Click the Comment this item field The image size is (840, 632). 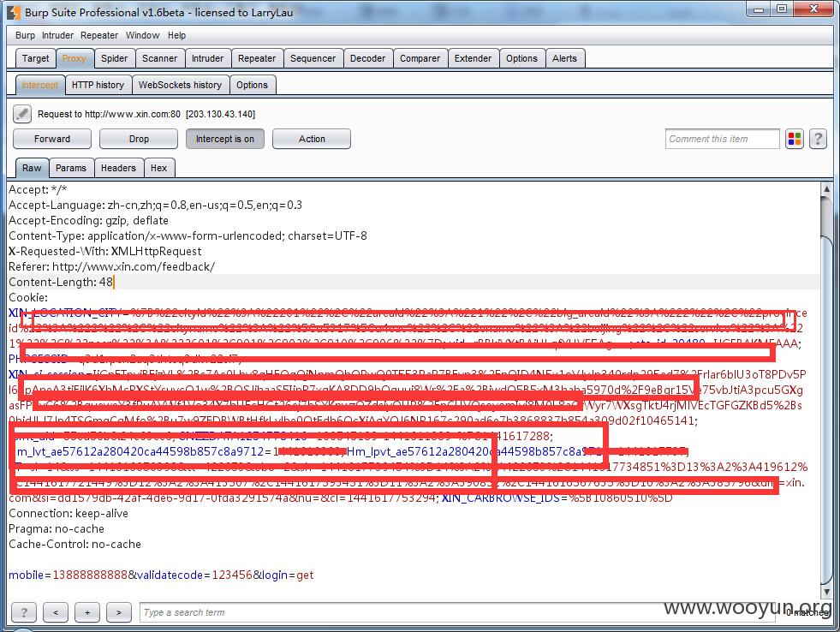(722, 139)
